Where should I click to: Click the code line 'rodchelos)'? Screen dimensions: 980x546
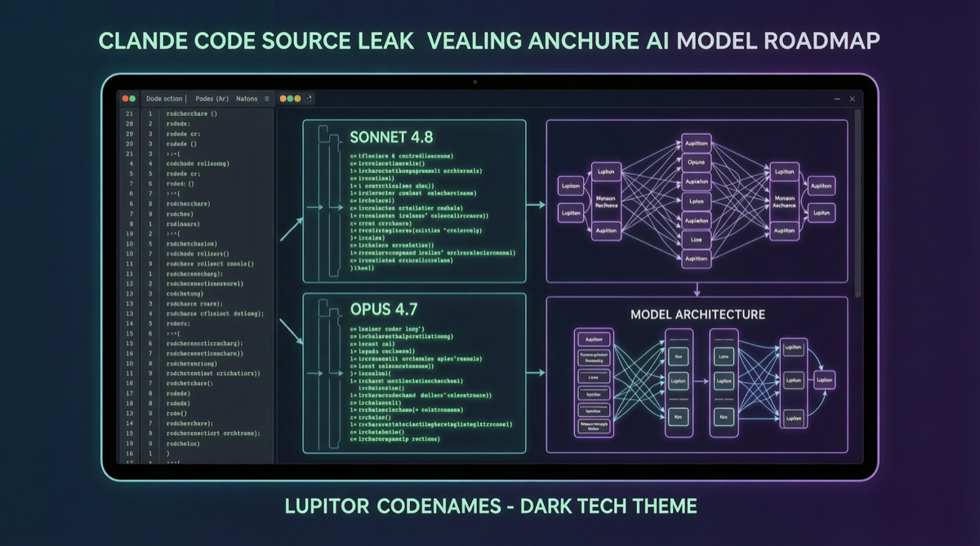coord(182,443)
